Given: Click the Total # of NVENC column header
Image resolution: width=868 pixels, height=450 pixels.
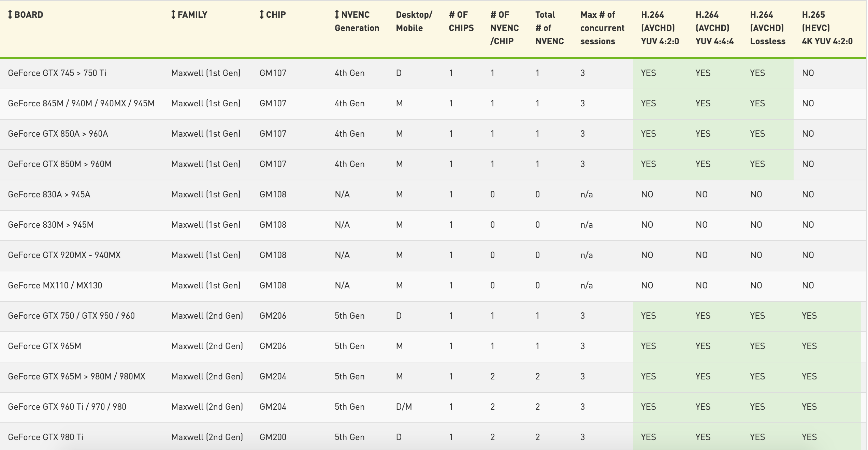Looking at the screenshot, I should click(549, 28).
